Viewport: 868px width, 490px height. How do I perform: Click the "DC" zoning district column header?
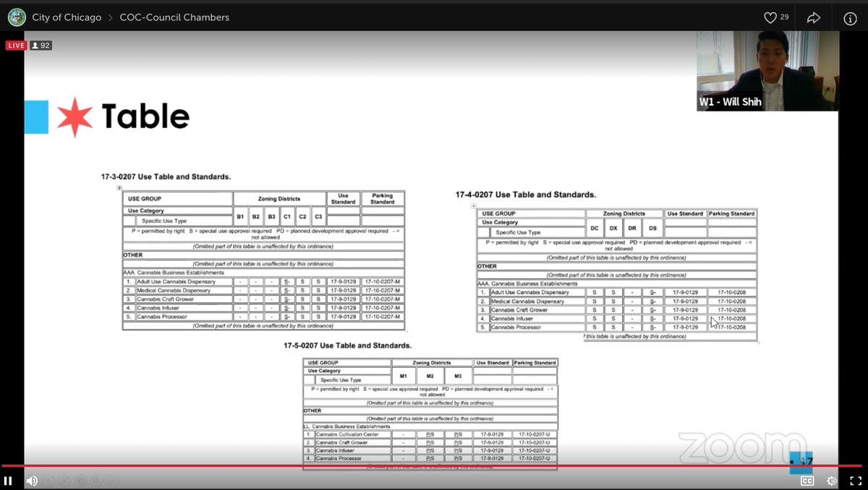click(595, 228)
